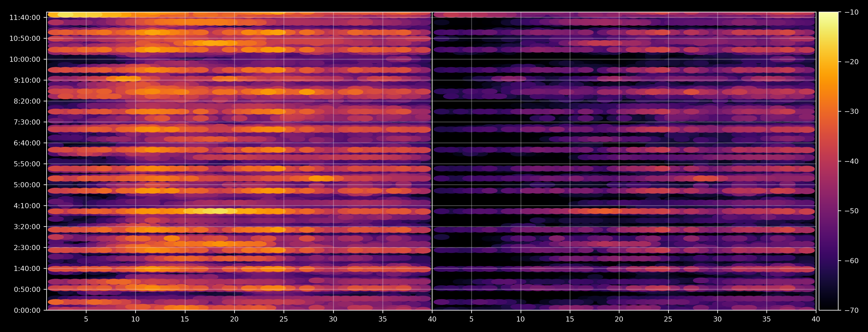The image size is (868, 332).
Task: Click the −60 colorbar tick label
Action: point(852,260)
